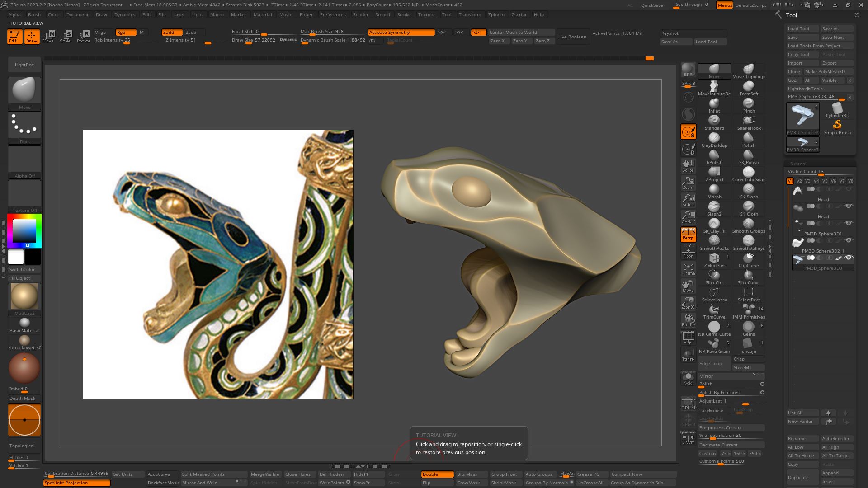
Task: Toggle Persp perspective mode
Action: pos(688,235)
